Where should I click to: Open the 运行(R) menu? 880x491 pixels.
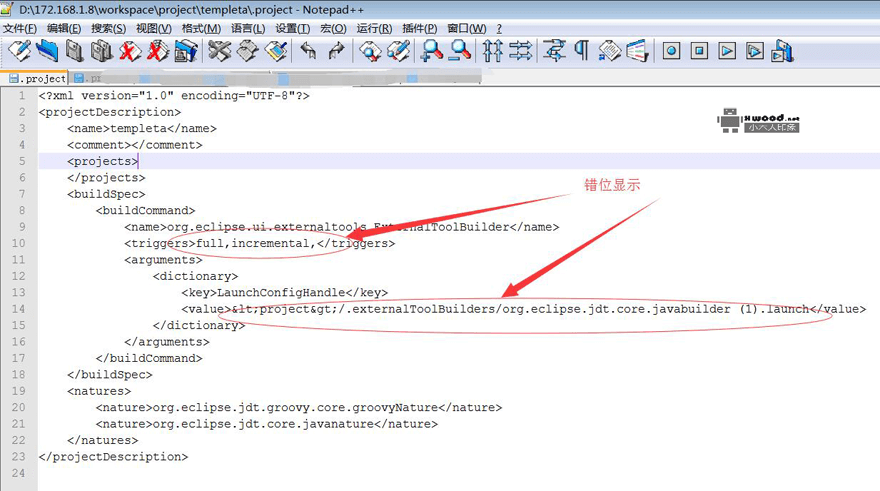coord(374,28)
